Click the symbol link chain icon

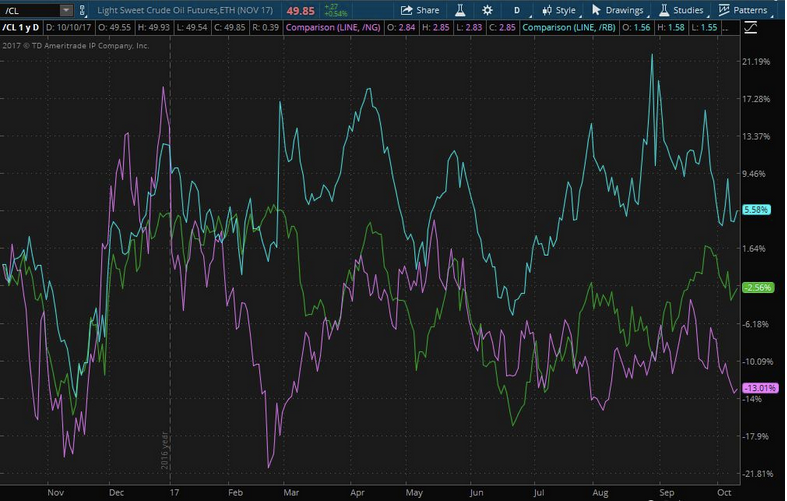point(82,10)
